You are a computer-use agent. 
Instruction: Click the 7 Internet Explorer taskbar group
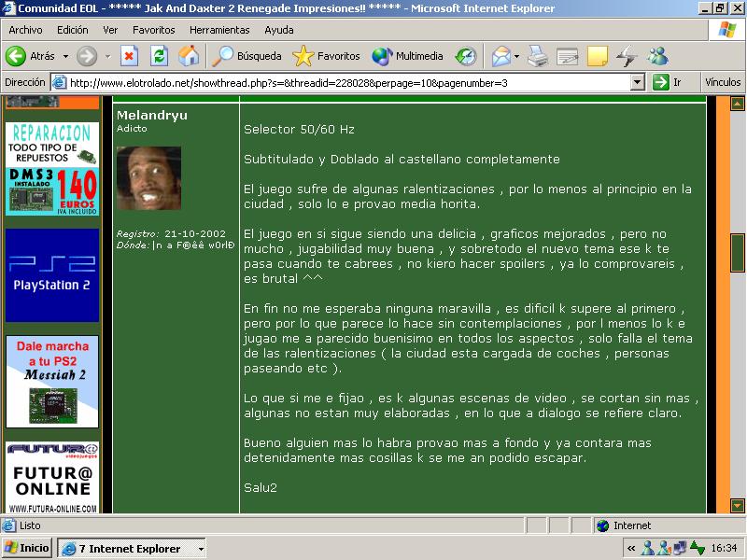coord(131,549)
